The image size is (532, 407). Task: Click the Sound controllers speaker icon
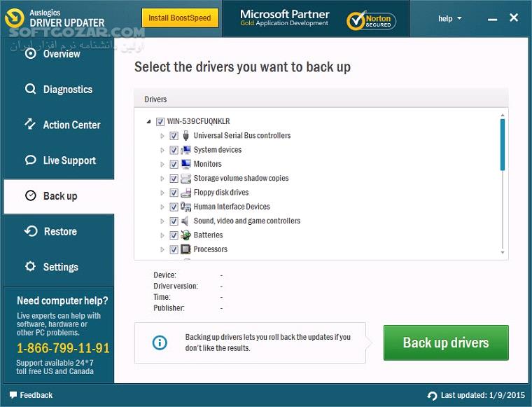coord(185,221)
